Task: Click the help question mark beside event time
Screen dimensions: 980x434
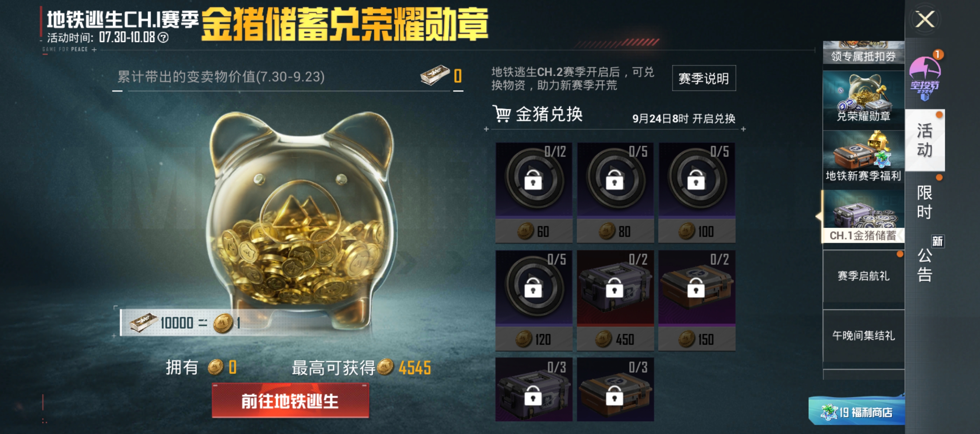Action: tap(163, 37)
